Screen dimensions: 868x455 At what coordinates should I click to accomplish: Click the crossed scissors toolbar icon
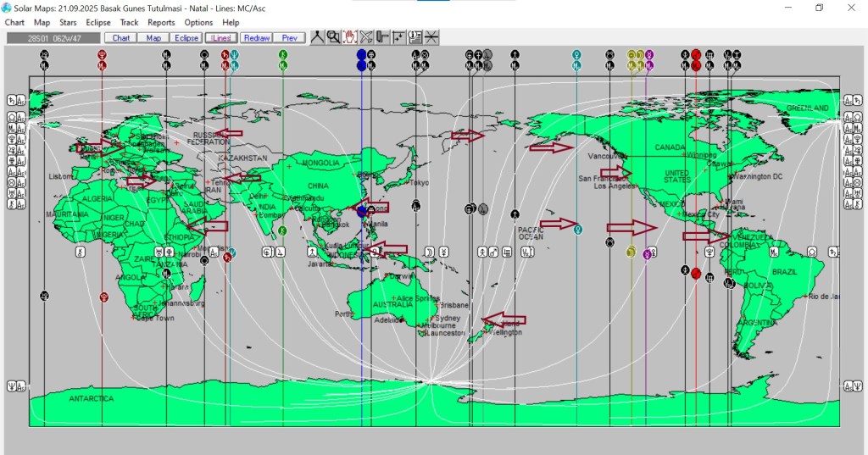(366, 37)
